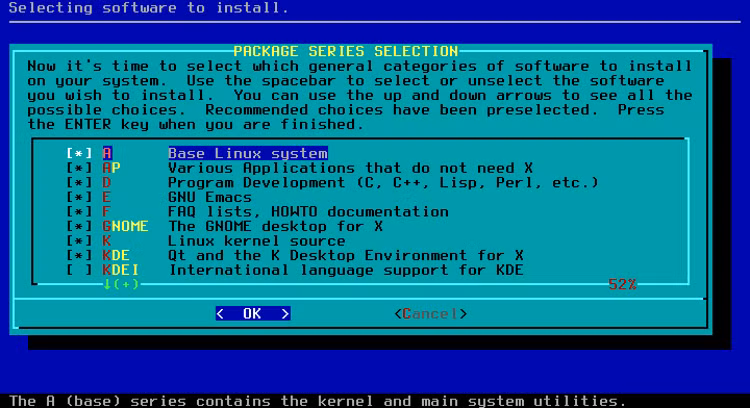Image resolution: width=750 pixels, height=408 pixels.
Task: Click the bottom status line about the A series
Action: (x=318, y=401)
